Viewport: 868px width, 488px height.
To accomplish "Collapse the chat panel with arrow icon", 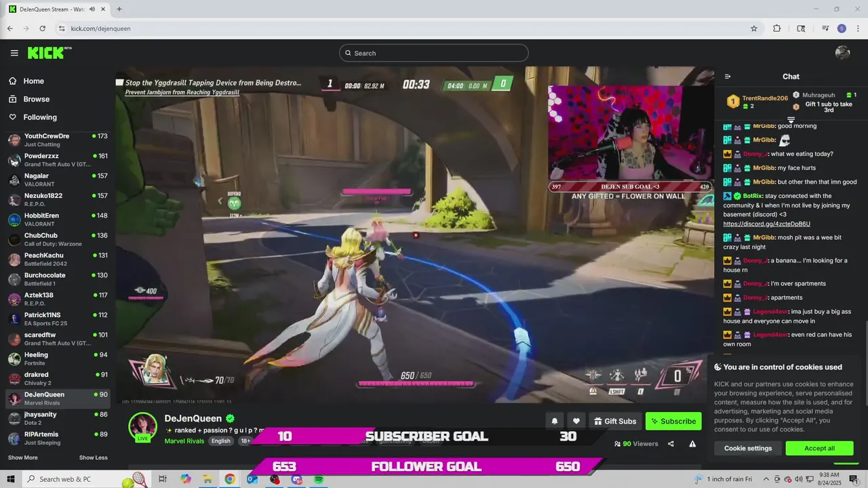I will [728, 77].
